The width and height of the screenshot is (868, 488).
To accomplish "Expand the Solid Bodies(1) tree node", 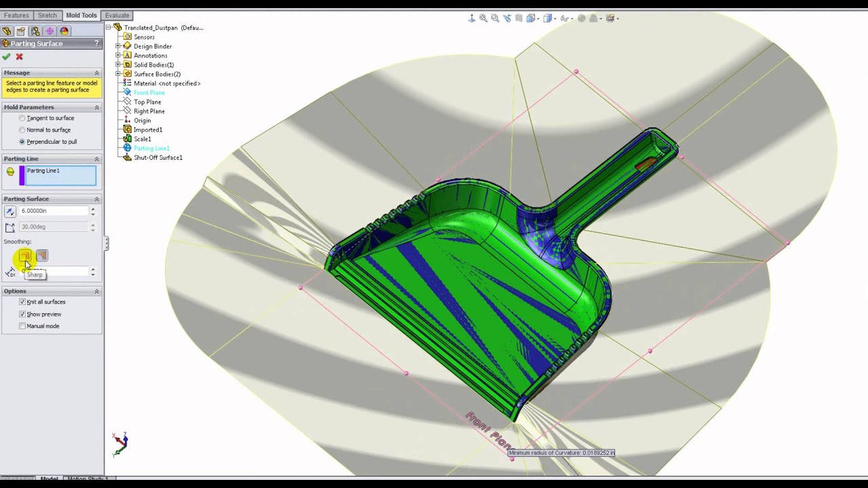I will click(118, 64).
